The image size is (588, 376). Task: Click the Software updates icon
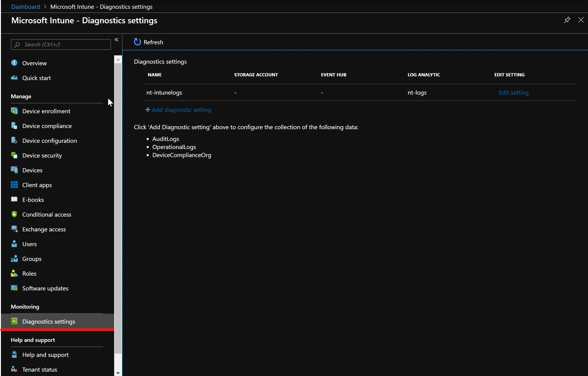tap(14, 288)
